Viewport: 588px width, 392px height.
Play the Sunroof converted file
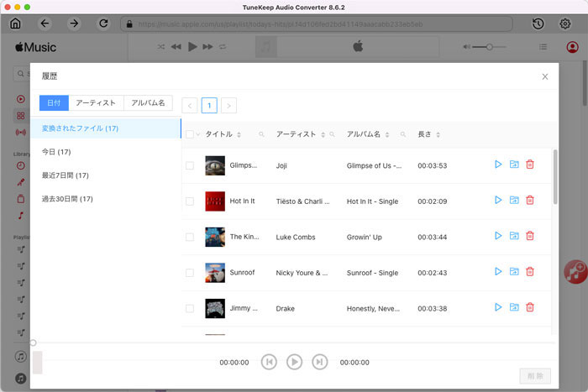pyautogui.click(x=498, y=271)
